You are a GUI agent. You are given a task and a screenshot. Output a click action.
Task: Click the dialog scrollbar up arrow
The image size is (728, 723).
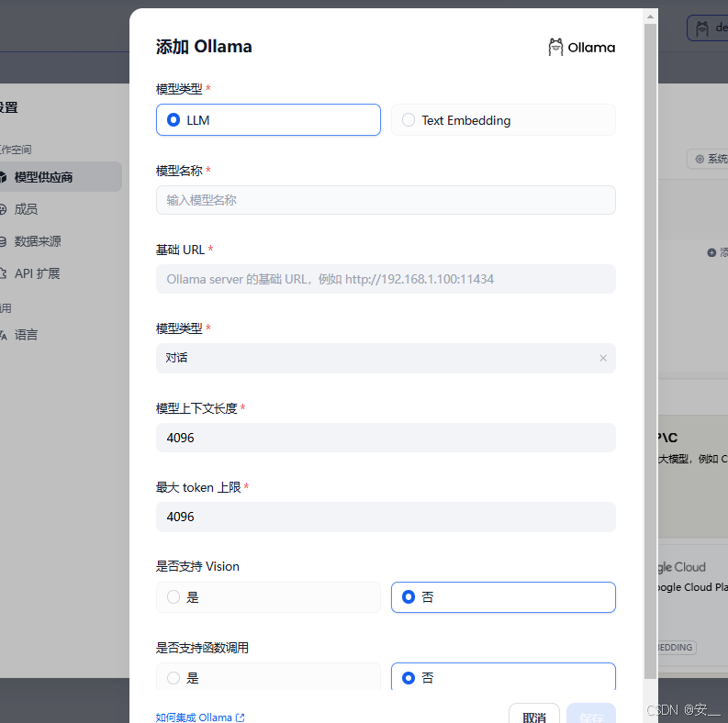click(651, 17)
